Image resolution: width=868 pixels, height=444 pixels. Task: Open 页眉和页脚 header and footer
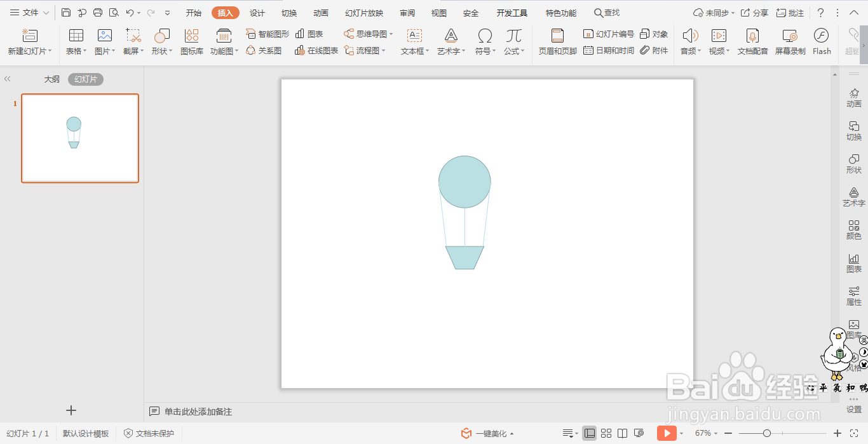[558, 42]
